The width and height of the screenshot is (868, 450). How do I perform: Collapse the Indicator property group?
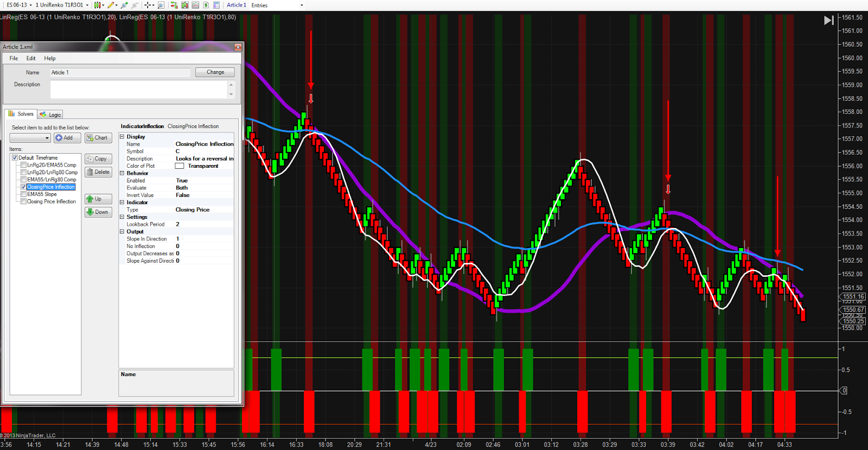122,202
